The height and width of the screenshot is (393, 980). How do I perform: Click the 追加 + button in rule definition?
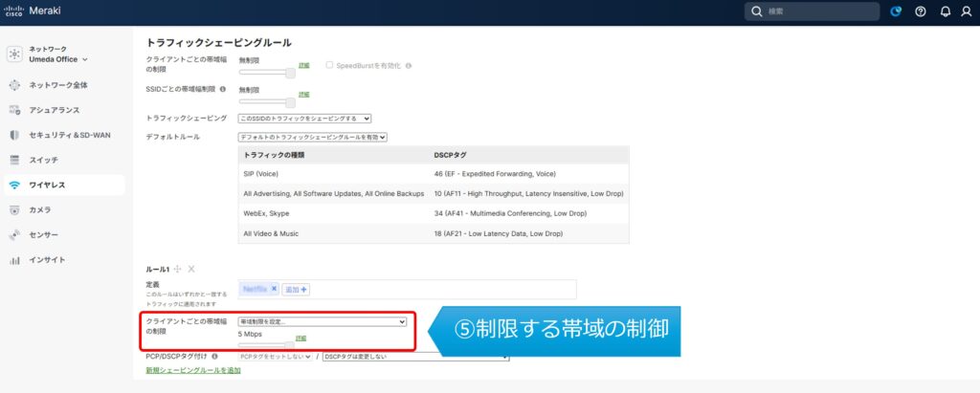click(x=296, y=289)
